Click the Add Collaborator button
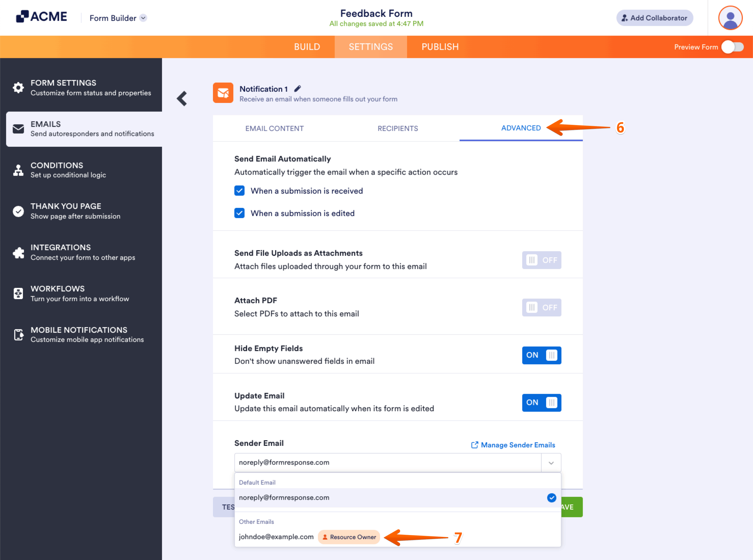 pos(654,18)
